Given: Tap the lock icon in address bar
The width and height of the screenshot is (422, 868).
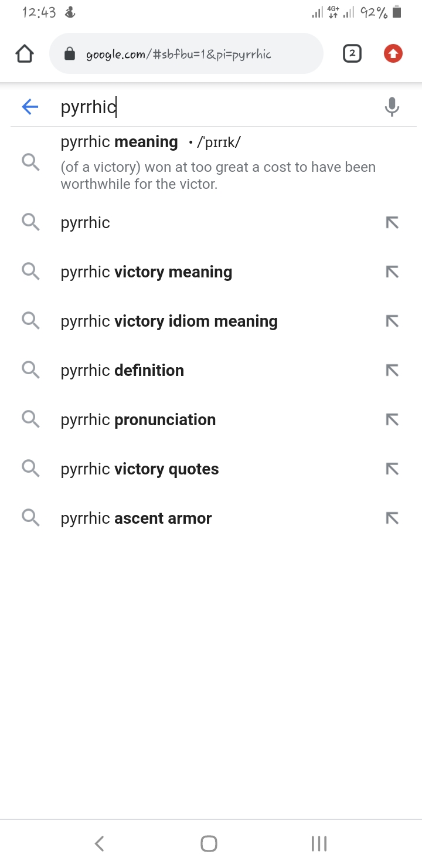Looking at the screenshot, I should coord(70,55).
